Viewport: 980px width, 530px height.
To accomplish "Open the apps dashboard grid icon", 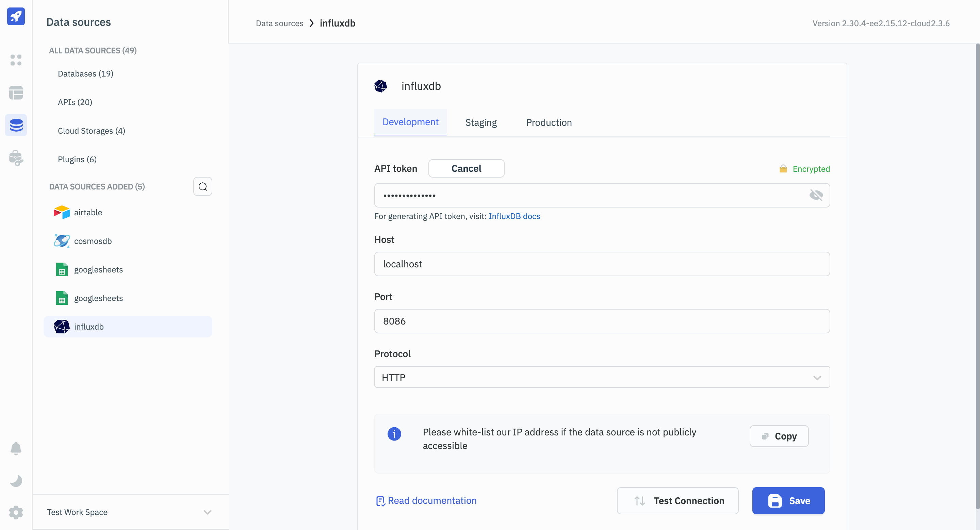I will pyautogui.click(x=16, y=60).
